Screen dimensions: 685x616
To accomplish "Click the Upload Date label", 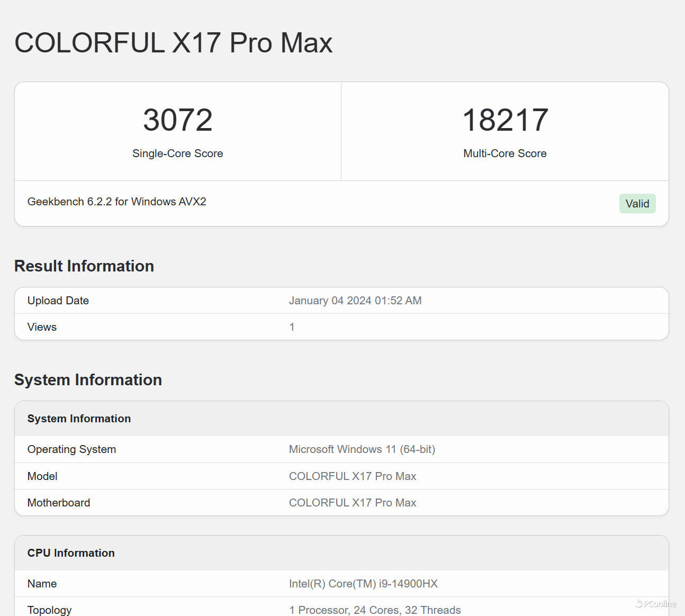I will pos(58,301).
